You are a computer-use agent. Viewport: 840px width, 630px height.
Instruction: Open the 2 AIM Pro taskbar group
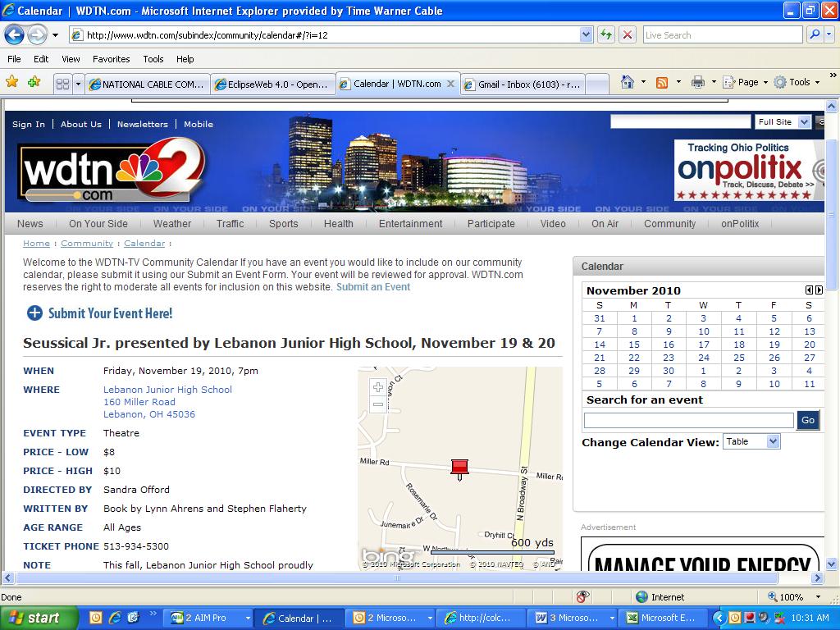(x=209, y=618)
